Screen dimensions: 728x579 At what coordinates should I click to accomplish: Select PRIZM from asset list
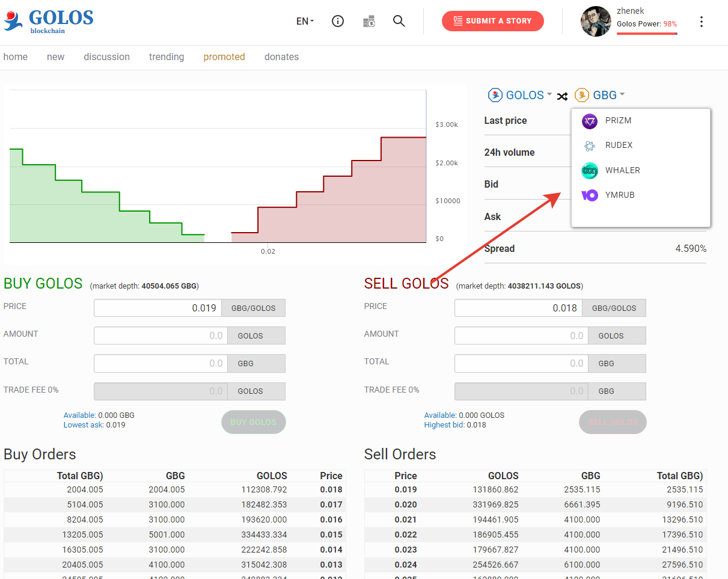pyautogui.click(x=641, y=121)
